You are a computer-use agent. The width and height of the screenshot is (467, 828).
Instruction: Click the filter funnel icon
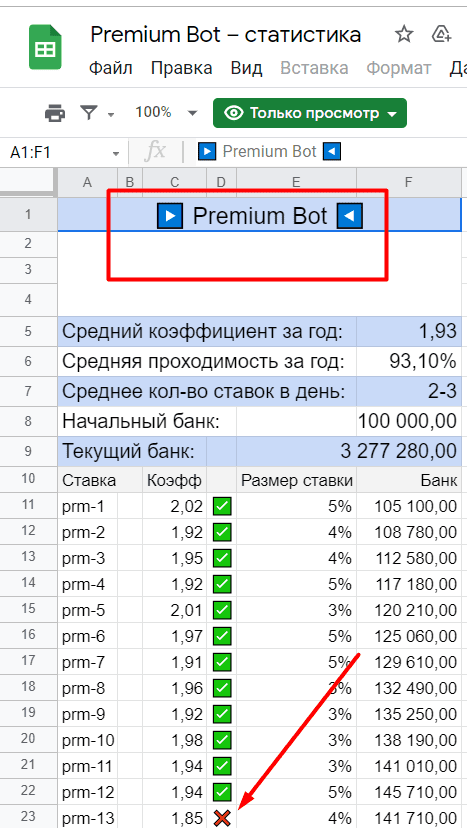click(89, 112)
